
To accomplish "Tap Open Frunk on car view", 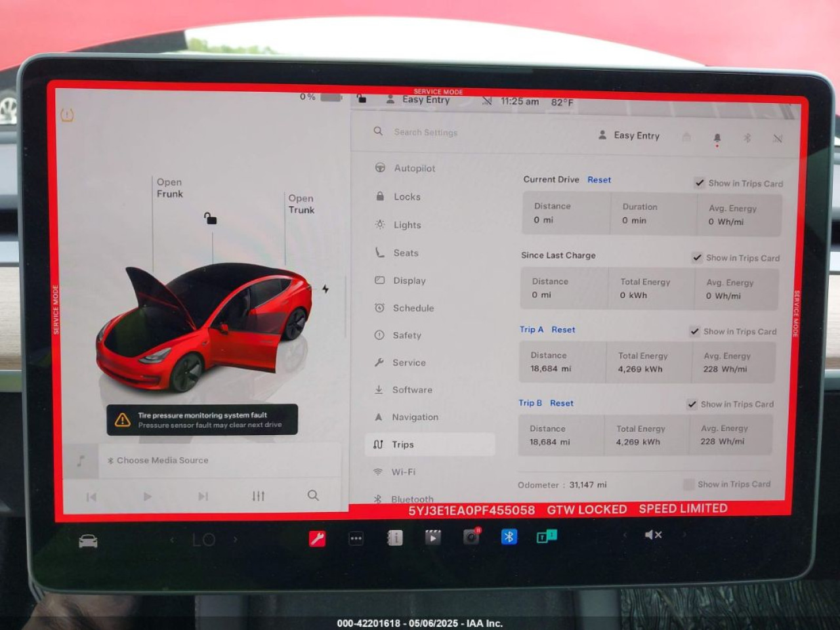I will (x=169, y=188).
